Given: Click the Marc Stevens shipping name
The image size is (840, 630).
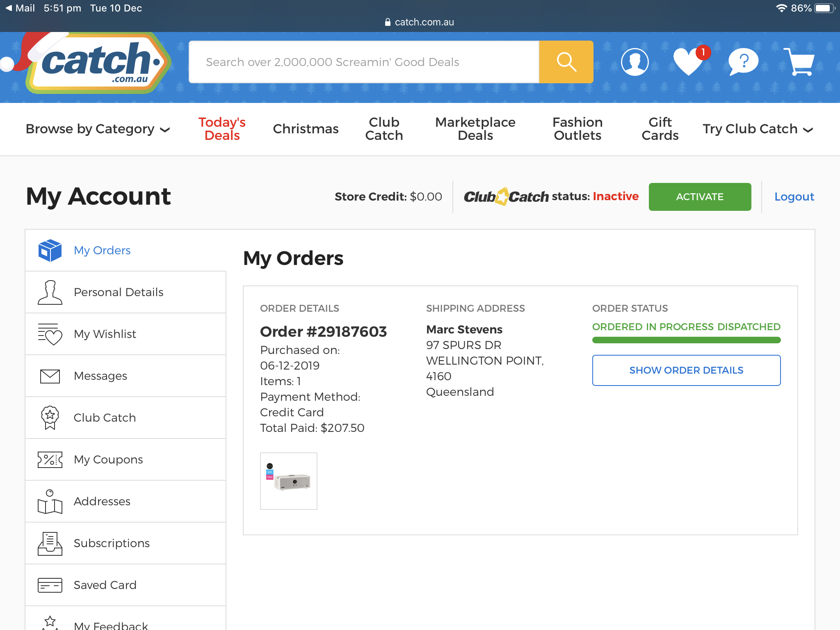Looking at the screenshot, I should point(464,329).
